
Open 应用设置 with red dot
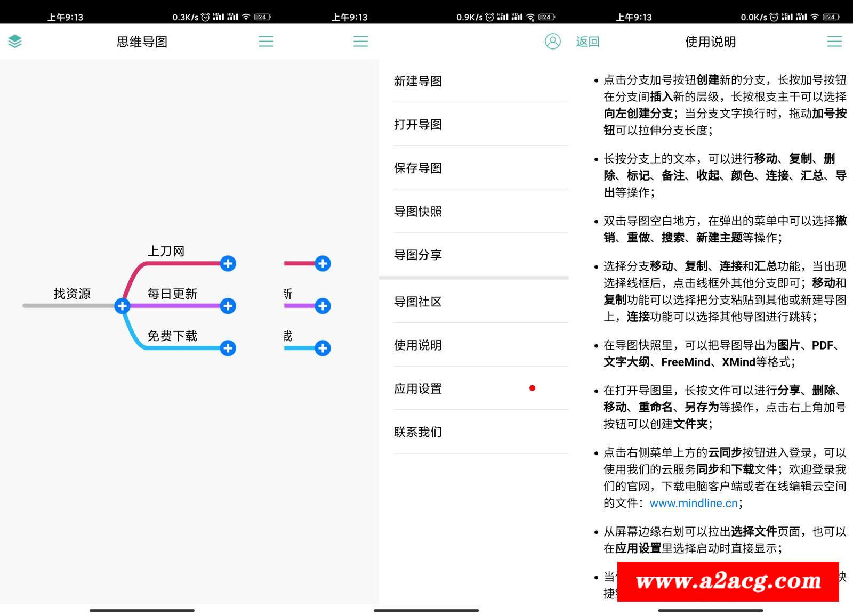pos(418,388)
